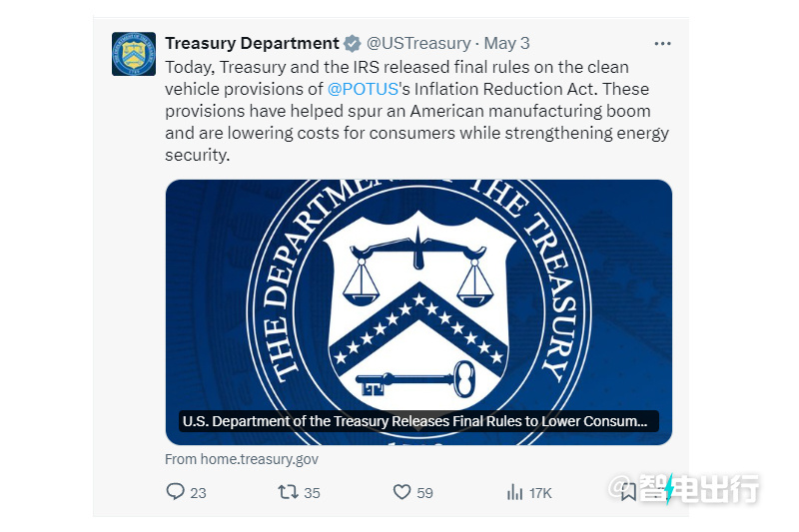799x532 pixels.
Task: Open the @USTreasury handle
Action: [418, 43]
